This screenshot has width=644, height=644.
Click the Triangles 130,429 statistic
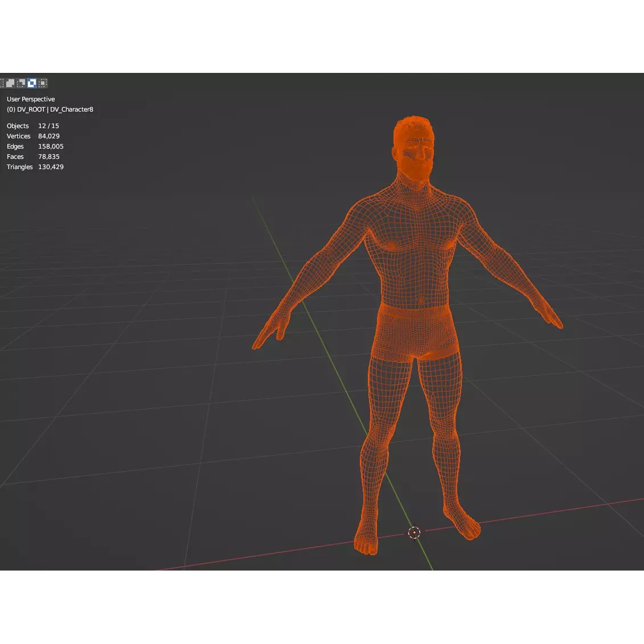tap(34, 167)
